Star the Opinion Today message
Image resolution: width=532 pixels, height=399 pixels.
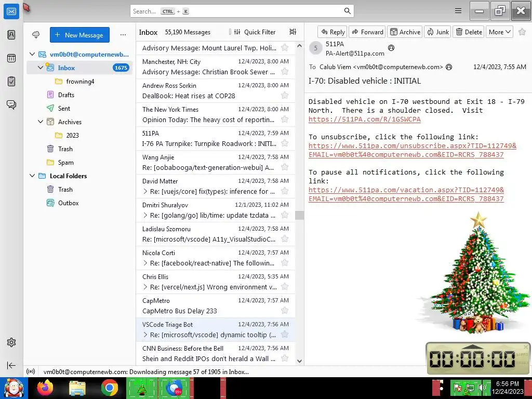coord(285,119)
